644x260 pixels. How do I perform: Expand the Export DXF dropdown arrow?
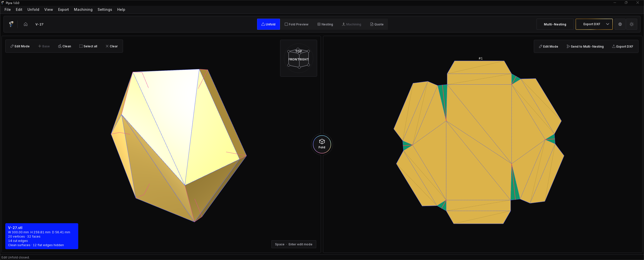[608, 24]
